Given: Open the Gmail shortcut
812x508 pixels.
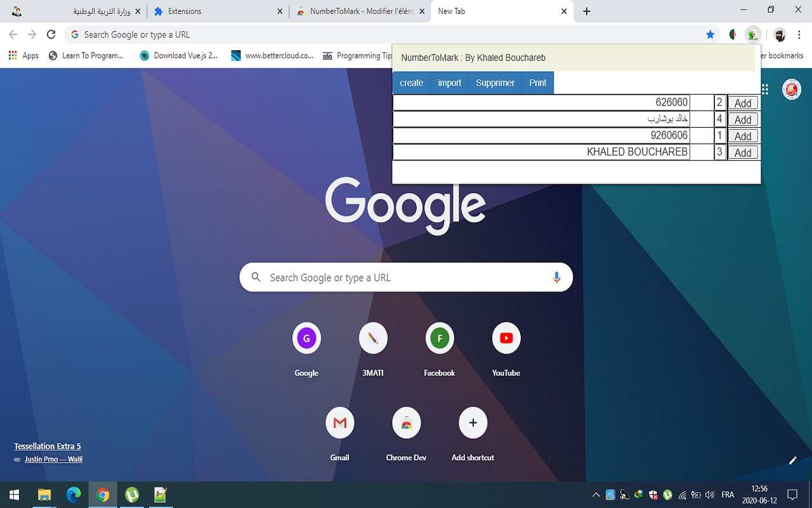Looking at the screenshot, I should [x=340, y=422].
